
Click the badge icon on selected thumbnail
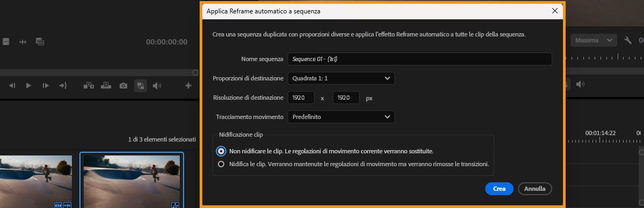(175, 205)
